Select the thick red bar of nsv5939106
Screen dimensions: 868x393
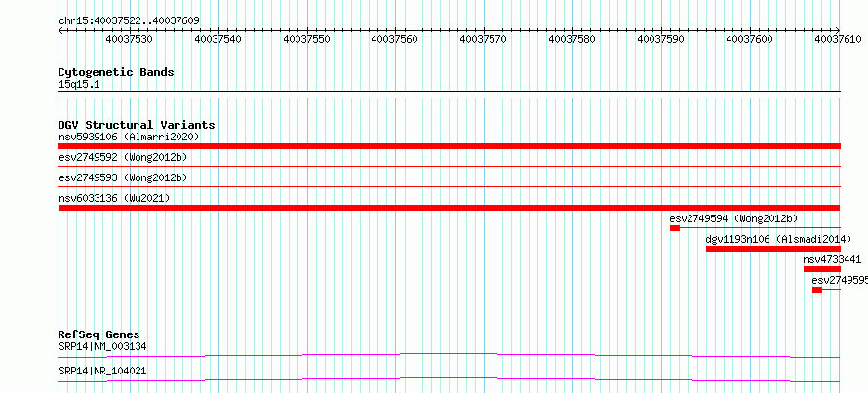point(450,146)
